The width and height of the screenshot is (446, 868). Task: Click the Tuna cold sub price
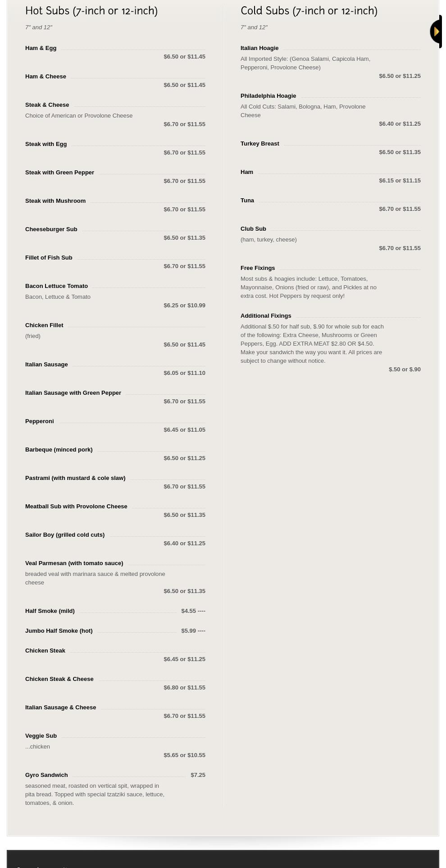point(400,209)
